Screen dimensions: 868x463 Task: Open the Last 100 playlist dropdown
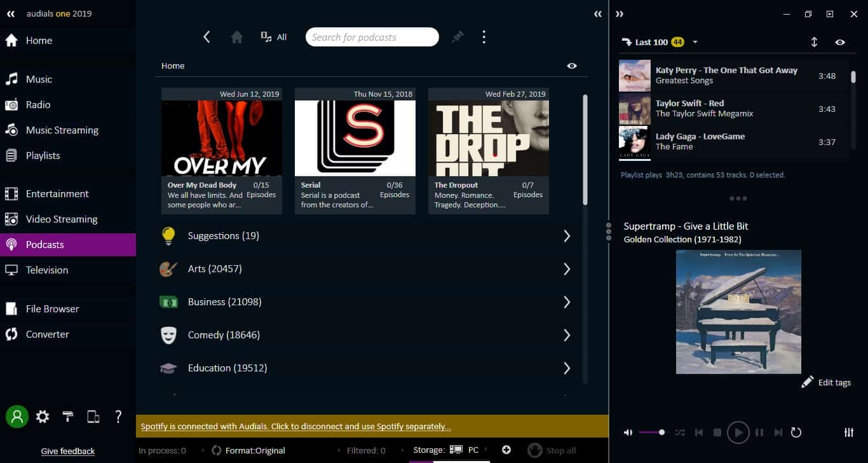[x=695, y=42]
